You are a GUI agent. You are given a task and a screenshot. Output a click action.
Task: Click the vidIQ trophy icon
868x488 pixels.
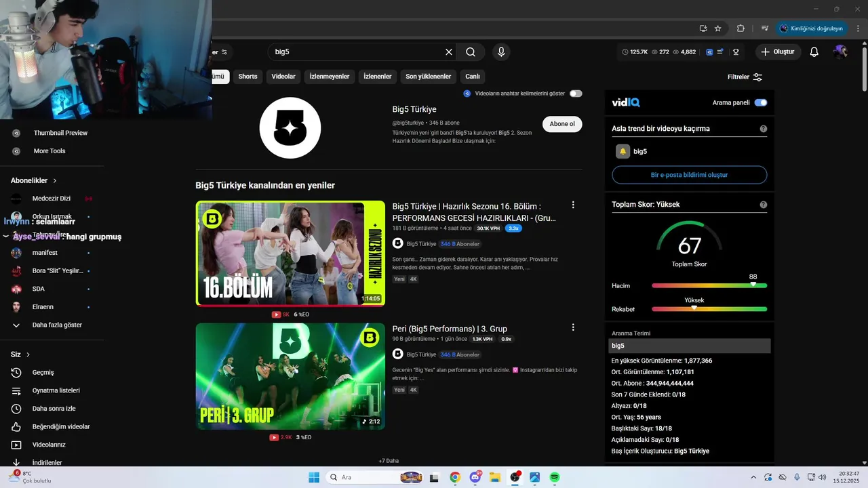[736, 52]
